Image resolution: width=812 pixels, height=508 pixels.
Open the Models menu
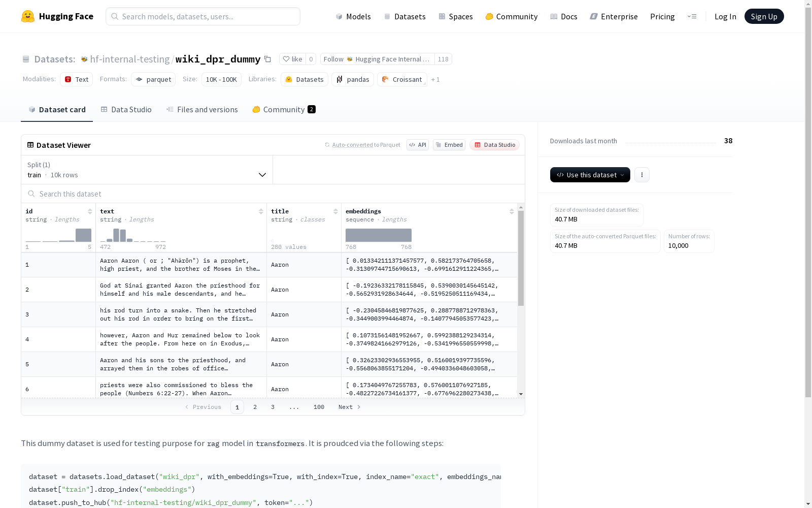353,16
